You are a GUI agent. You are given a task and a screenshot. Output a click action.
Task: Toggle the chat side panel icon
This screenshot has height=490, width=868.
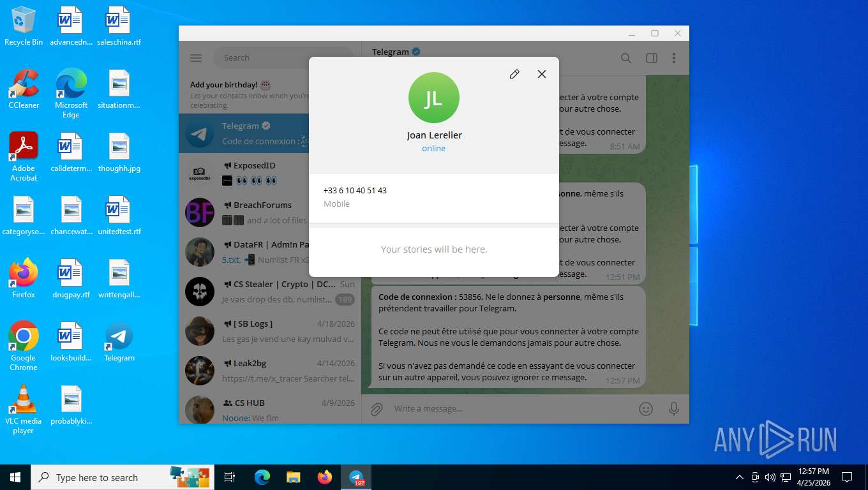coord(652,58)
